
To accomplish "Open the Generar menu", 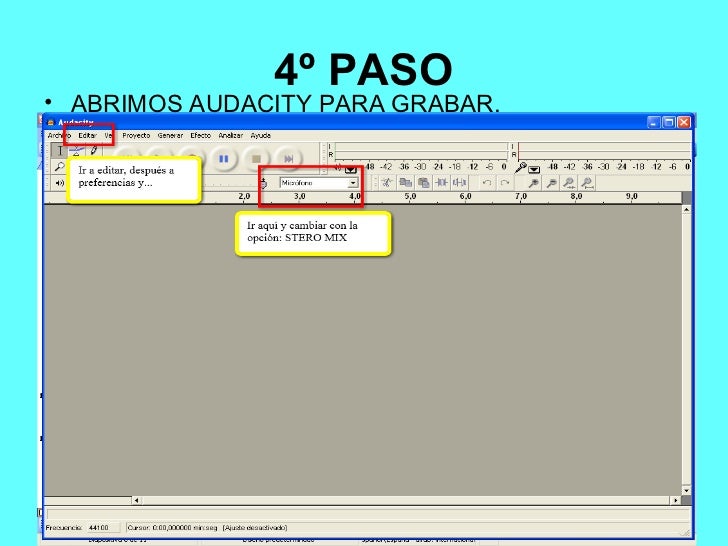I will [170, 136].
